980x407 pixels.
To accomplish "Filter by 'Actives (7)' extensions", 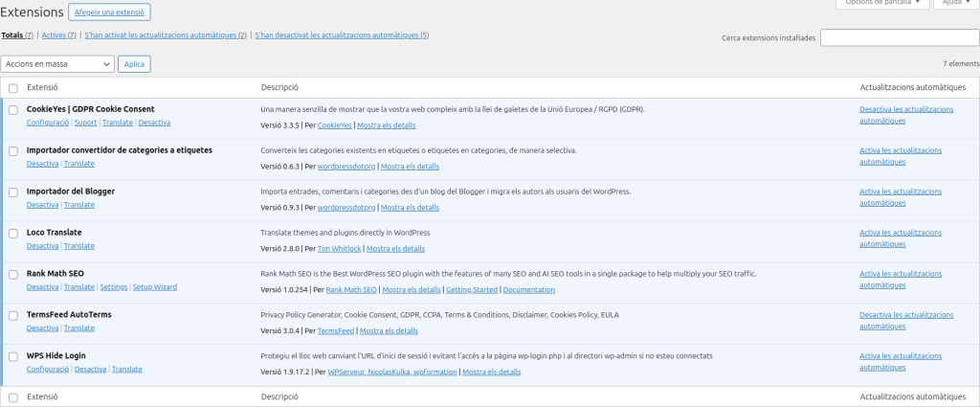I will [59, 35].
